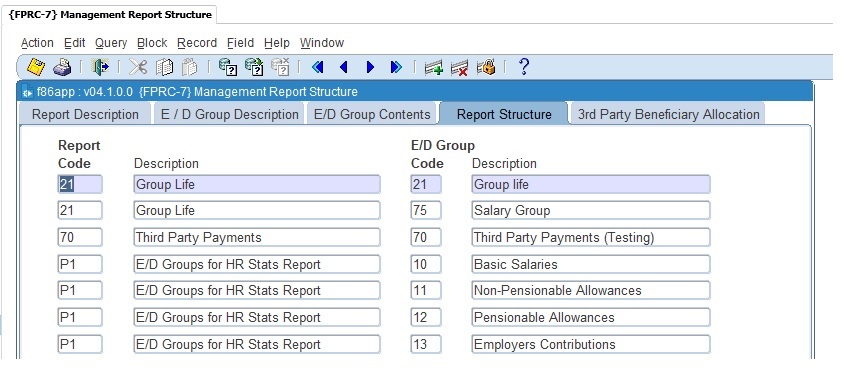Click the Copy icon
846x374 pixels.
click(x=164, y=67)
